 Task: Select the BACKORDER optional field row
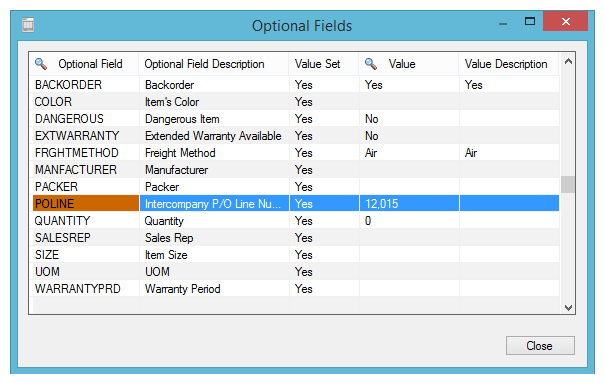pos(296,85)
